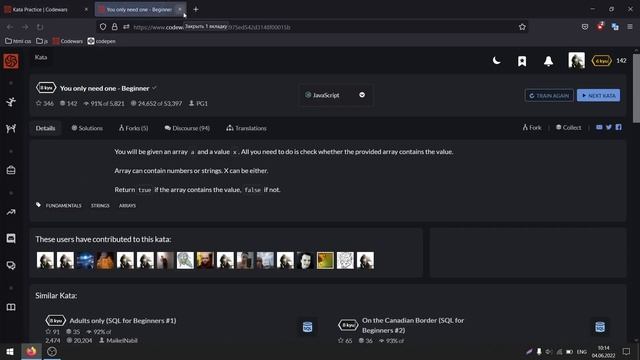The height and width of the screenshot is (360, 640).
Task: Click the Train Again button
Action: click(549, 96)
